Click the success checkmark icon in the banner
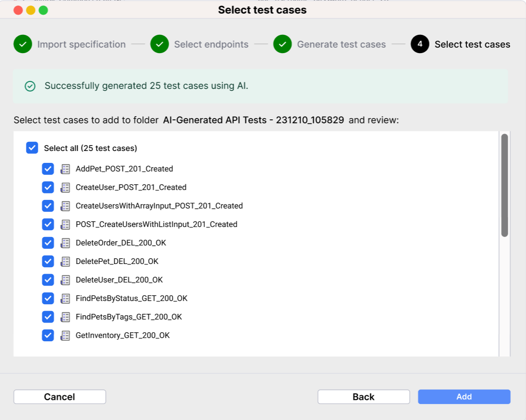Viewport: 526px width, 420px height. (30, 86)
